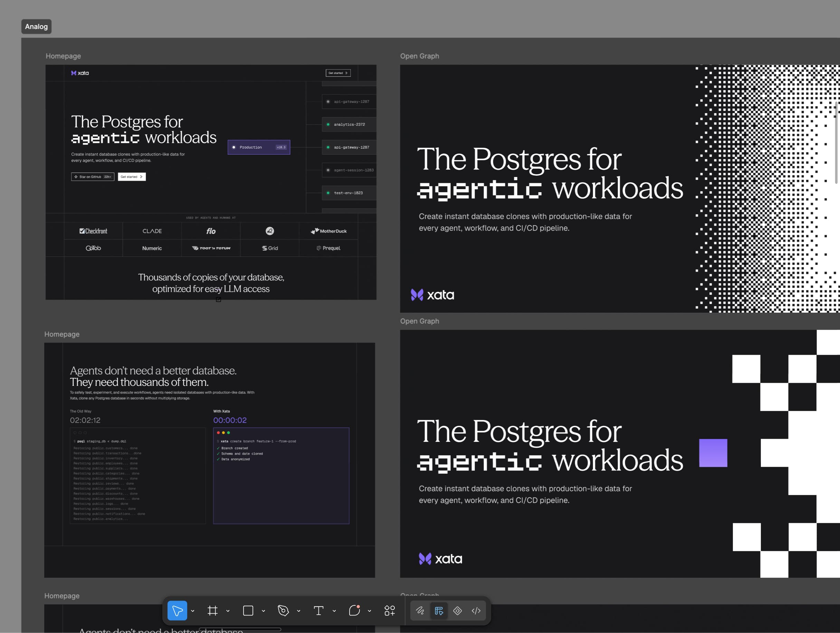The image size is (840, 633).
Task: Expand the Pen tool dropdown arrow
Action: pos(298,611)
